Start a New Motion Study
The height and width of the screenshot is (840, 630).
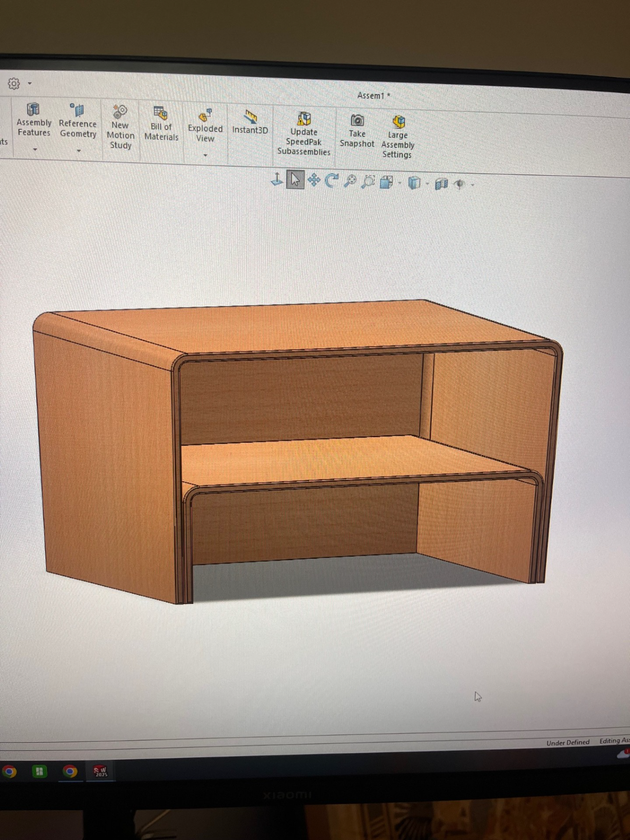click(x=120, y=127)
